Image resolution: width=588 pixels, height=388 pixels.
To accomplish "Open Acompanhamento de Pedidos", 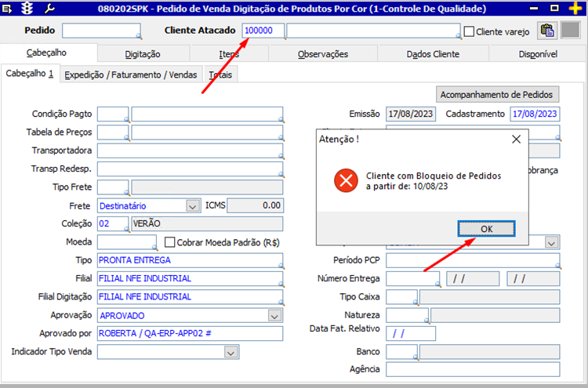I will coord(497,95).
